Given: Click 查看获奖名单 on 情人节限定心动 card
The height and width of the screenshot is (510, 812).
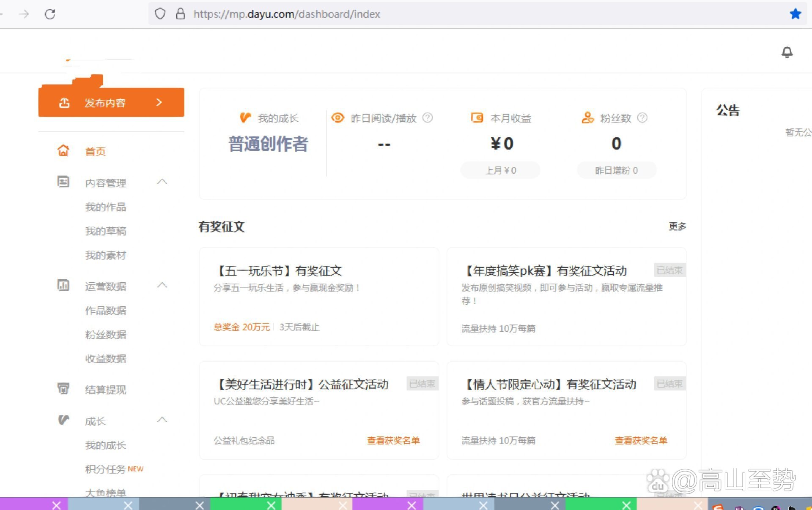Looking at the screenshot, I should click(x=641, y=441).
